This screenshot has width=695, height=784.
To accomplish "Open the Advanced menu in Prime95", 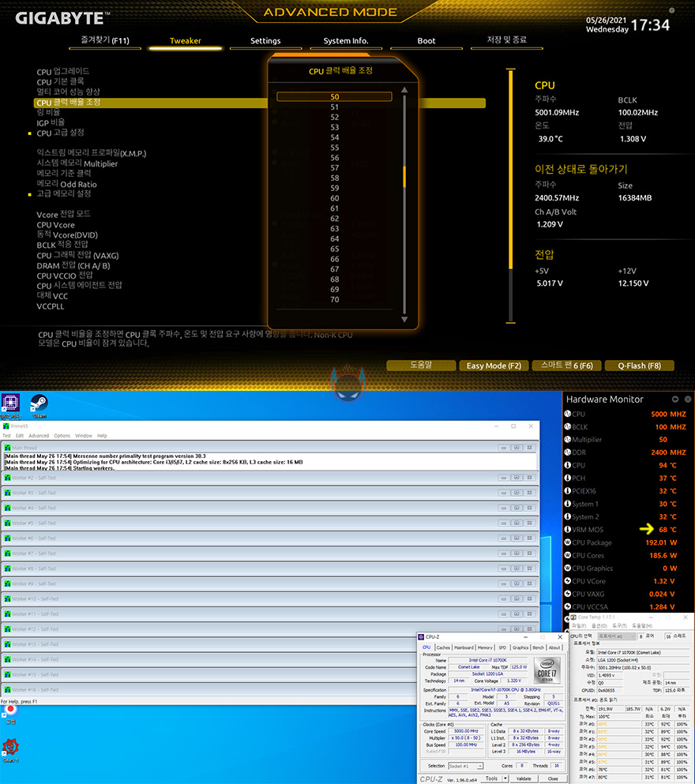I will (x=39, y=436).
